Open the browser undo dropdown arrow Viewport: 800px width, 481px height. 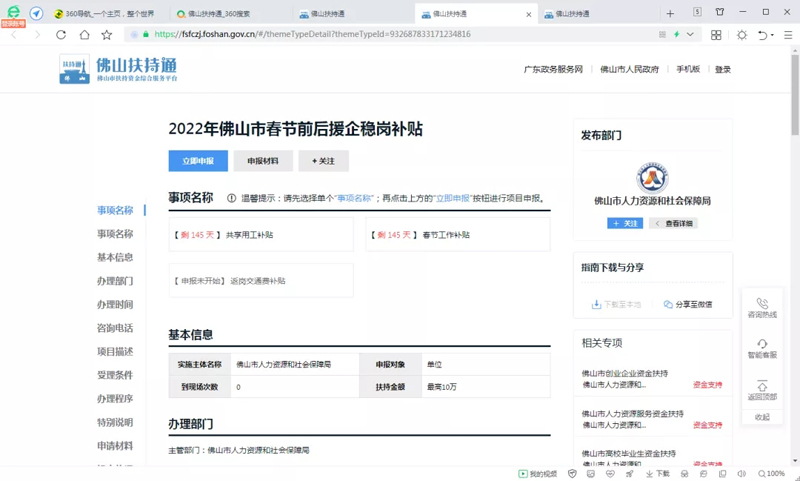pos(774,35)
